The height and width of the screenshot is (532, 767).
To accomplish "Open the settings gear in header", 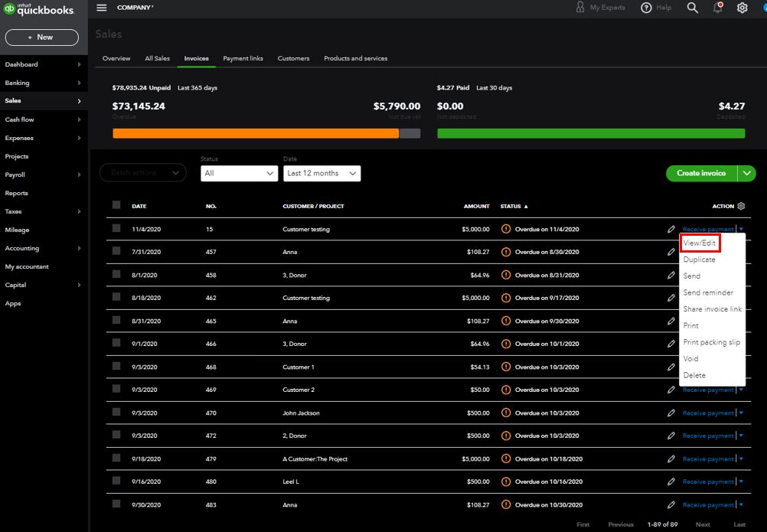I will 742,8.
